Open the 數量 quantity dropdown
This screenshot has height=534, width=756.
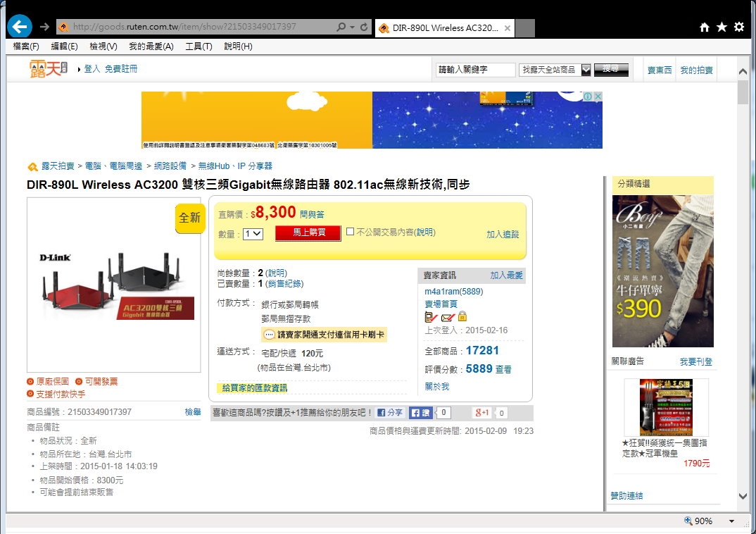click(253, 234)
